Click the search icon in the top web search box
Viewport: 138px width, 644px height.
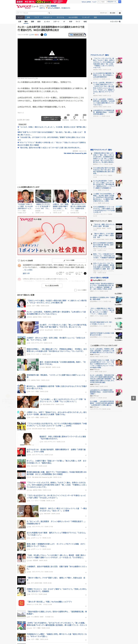[120, 2]
